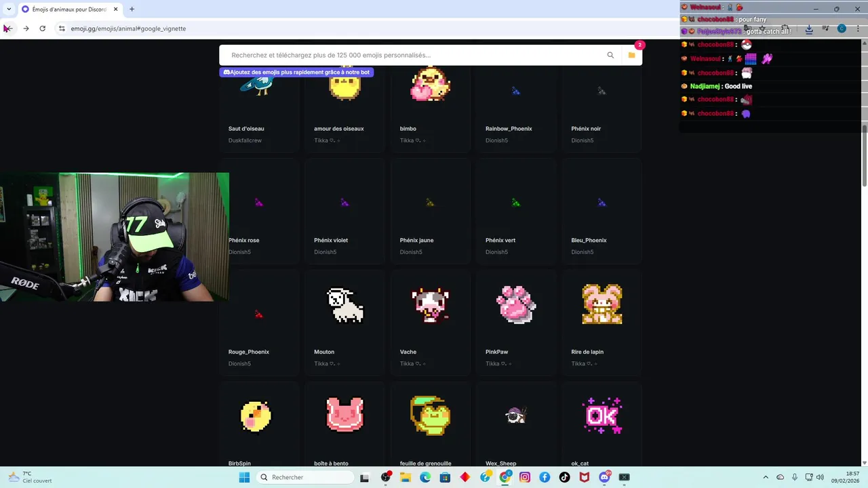Open TikTok from the taskbar
The width and height of the screenshot is (868, 488).
pos(564,477)
